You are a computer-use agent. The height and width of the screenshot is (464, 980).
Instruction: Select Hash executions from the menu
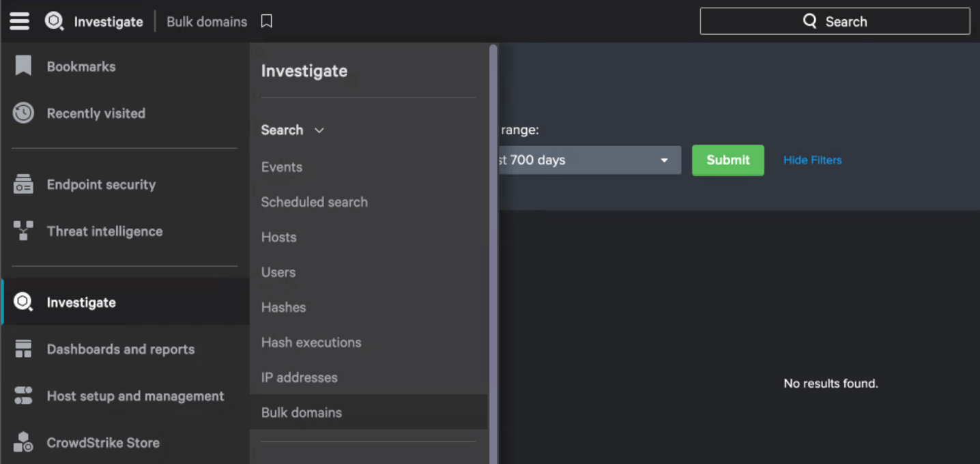point(311,342)
